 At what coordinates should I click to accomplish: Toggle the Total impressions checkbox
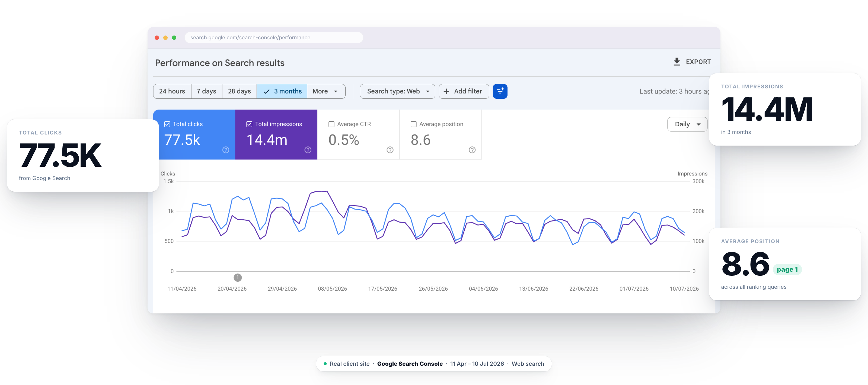(x=249, y=124)
